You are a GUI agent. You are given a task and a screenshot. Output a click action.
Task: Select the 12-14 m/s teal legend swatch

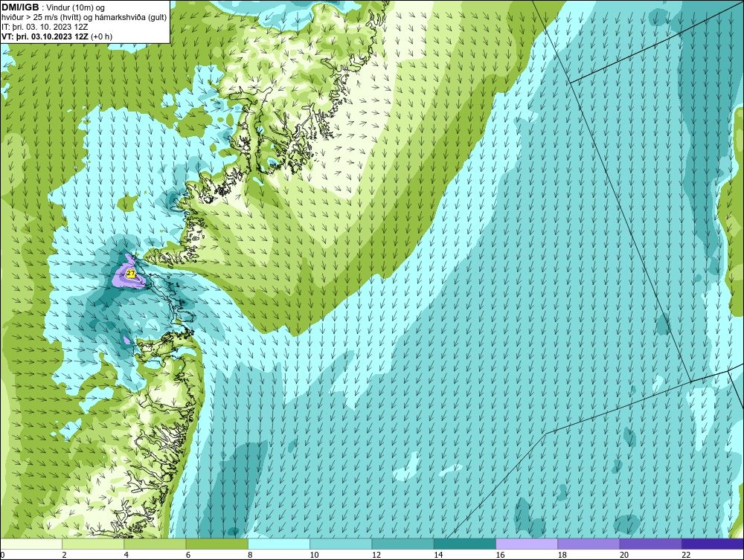(403, 544)
